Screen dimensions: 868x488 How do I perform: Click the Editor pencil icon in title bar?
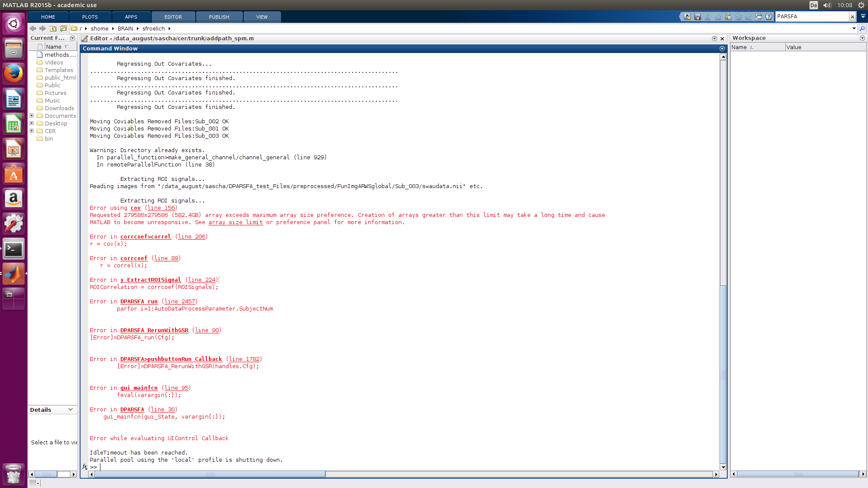pos(85,39)
